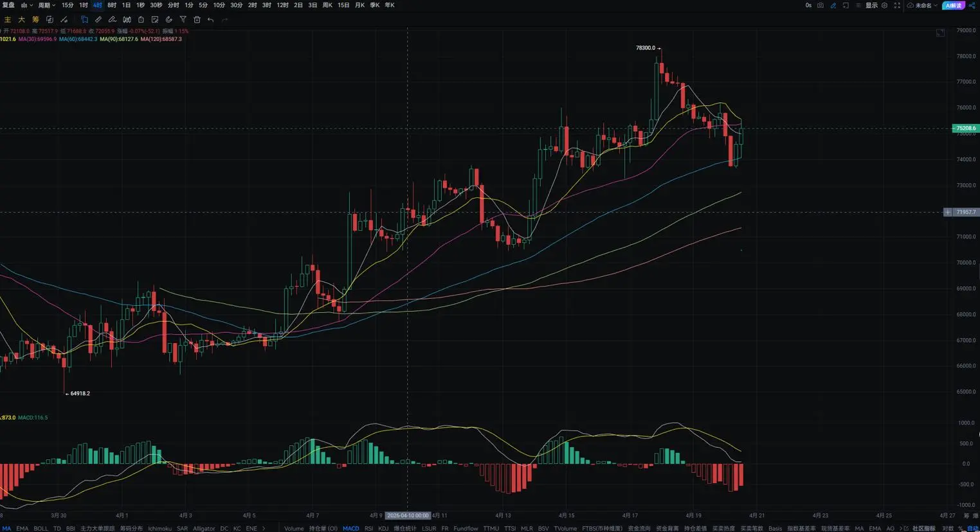
Task: Select the 1时 timeframe
Action: 84,5
